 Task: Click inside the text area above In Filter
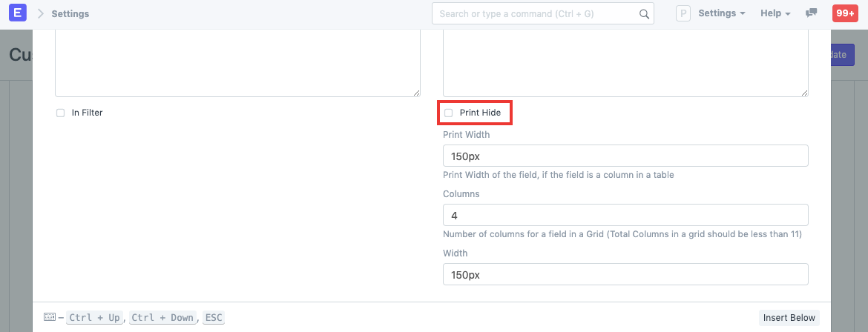pos(237,63)
